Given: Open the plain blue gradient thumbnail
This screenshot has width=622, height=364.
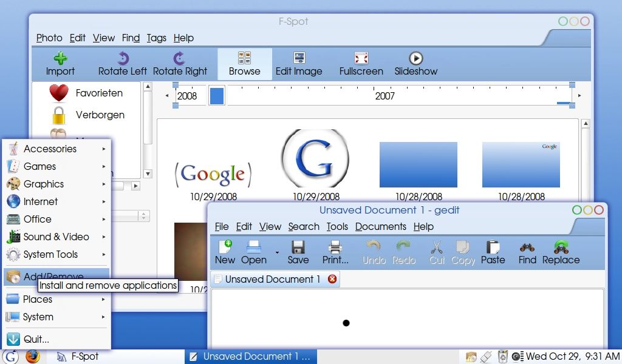Looking at the screenshot, I should pos(419,165).
